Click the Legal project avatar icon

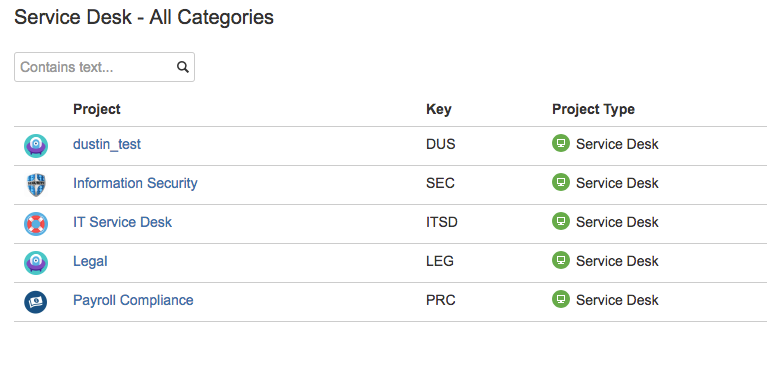tap(36, 263)
